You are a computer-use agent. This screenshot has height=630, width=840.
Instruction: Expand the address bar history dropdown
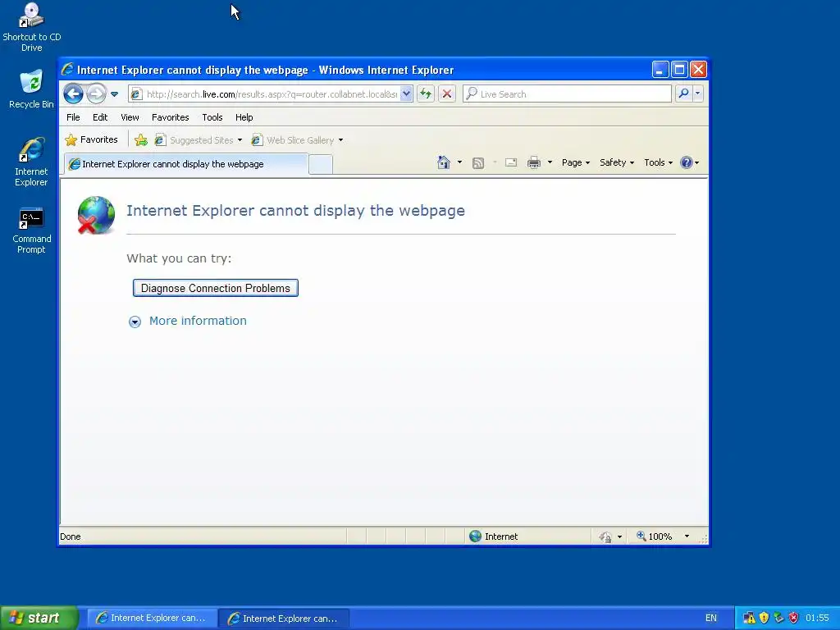(406, 94)
